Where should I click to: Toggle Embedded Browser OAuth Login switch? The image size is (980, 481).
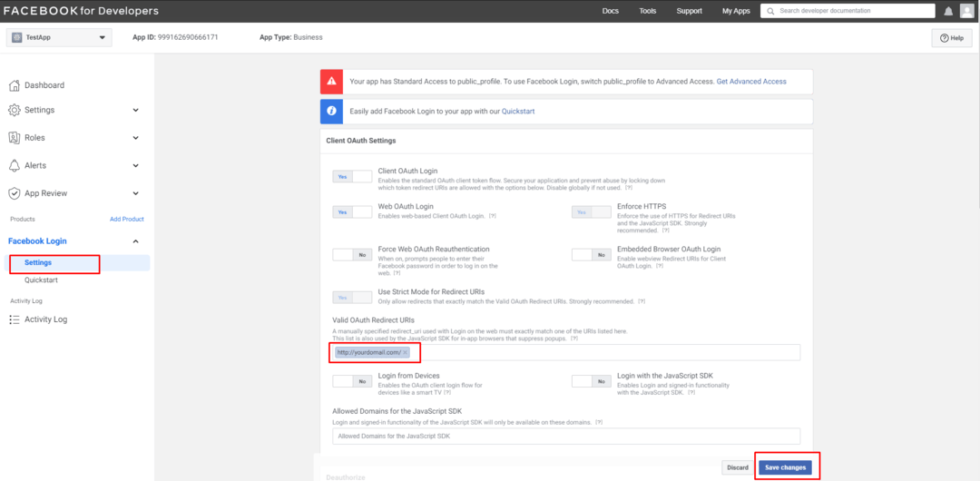tap(592, 255)
